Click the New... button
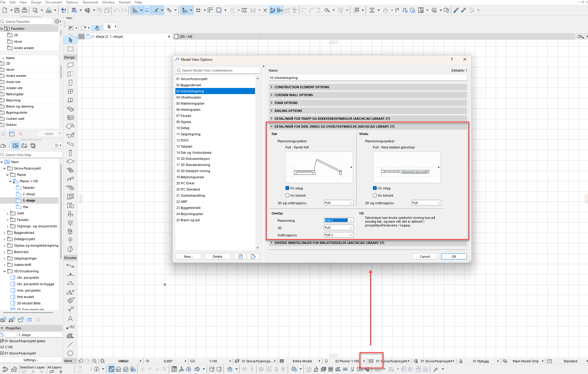The image size is (588, 374). click(188, 257)
